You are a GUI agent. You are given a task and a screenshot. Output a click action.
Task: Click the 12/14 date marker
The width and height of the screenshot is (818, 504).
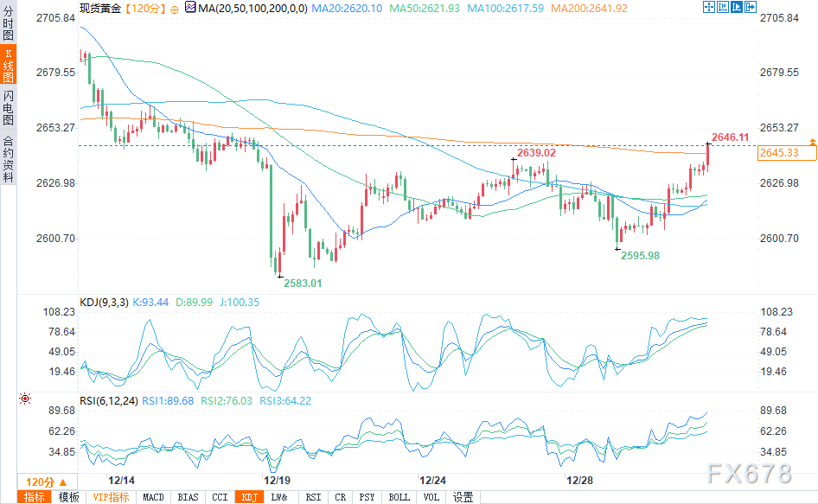click(121, 481)
